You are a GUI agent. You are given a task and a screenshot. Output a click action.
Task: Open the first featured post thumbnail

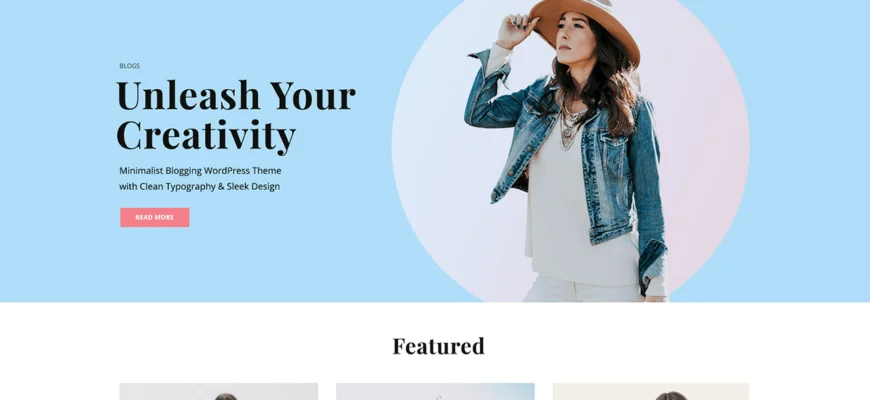click(219, 392)
